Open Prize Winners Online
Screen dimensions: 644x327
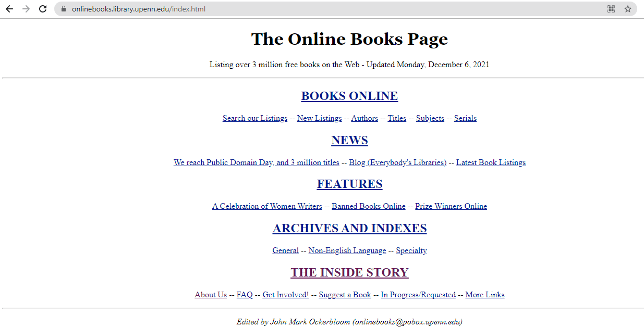451,206
